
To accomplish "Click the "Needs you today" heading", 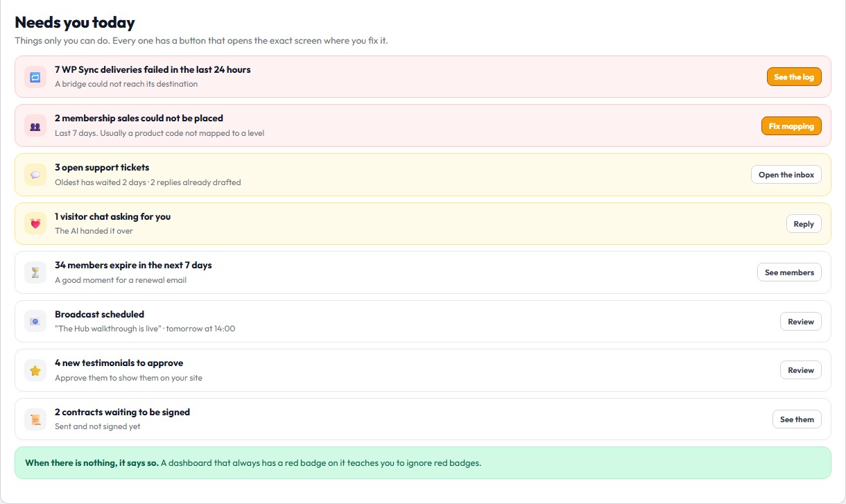I will pos(75,23).
